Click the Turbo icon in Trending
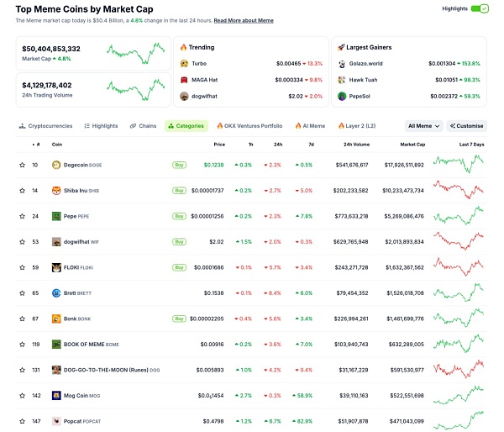 pyautogui.click(x=183, y=63)
